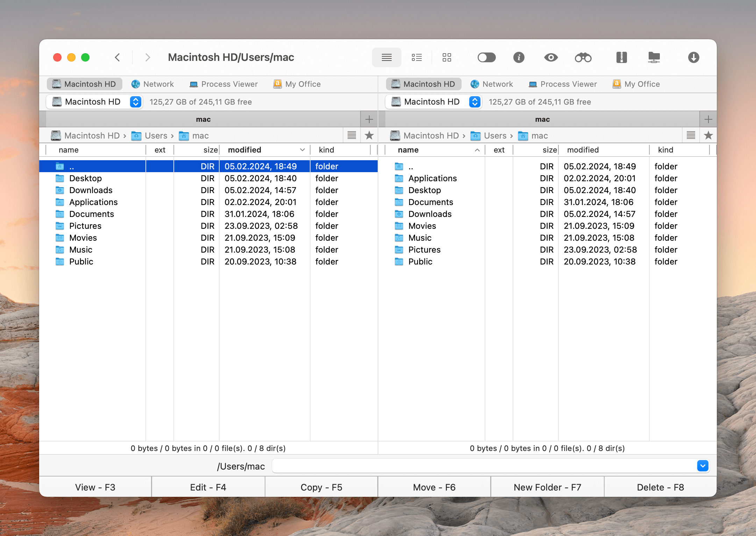
Task: Select Applications folder in right pane
Action: pos(548,178)
